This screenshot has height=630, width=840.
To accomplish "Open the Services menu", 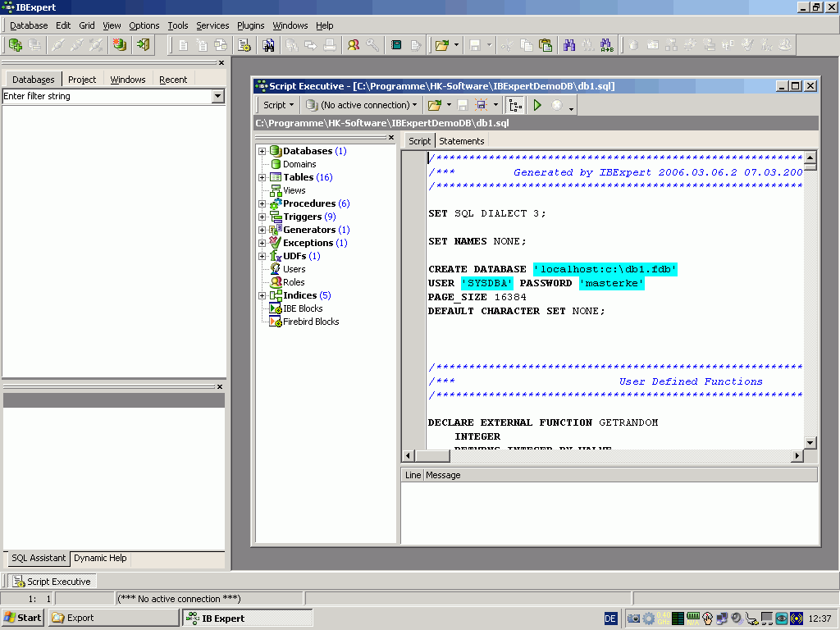I will tap(212, 25).
